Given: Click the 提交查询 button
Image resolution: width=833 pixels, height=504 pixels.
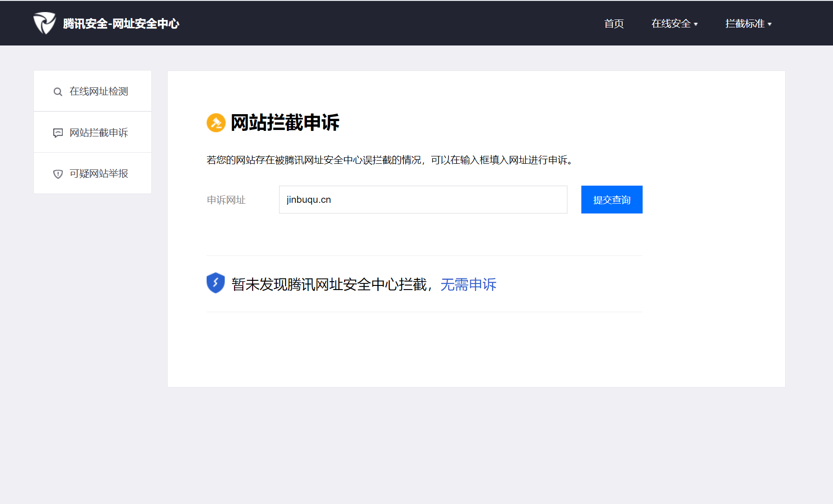Looking at the screenshot, I should (x=612, y=200).
